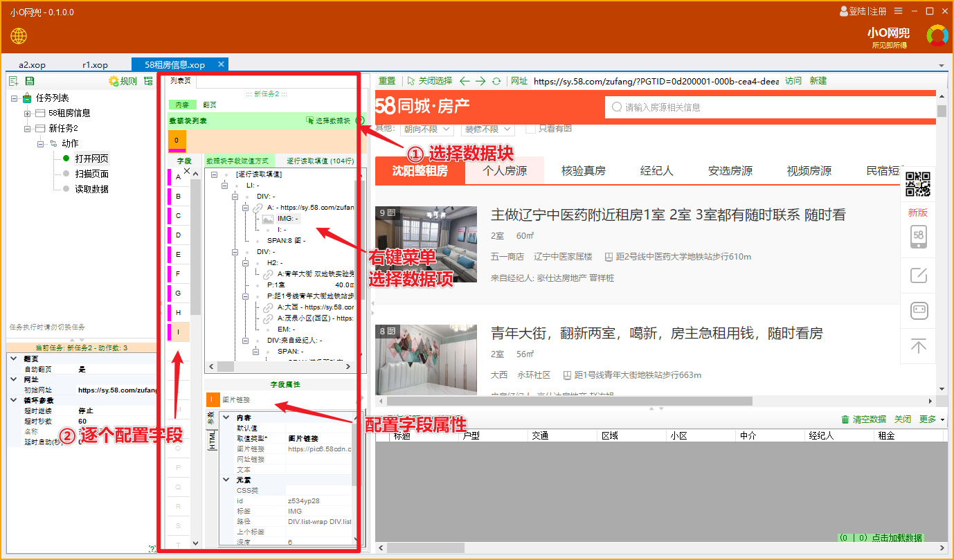
Task: Collapse the 任务列表 root node
Action: tap(15, 98)
